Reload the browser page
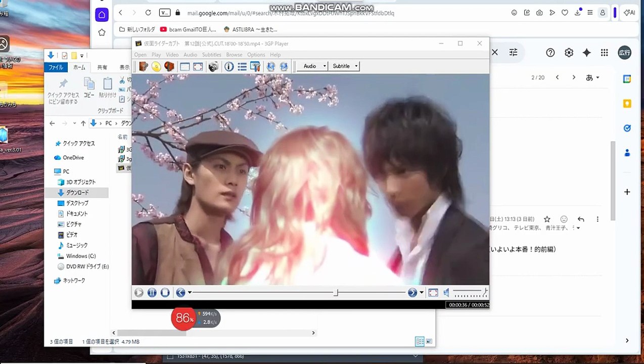This screenshot has height=364, width=644. pyautogui.click(x=148, y=13)
